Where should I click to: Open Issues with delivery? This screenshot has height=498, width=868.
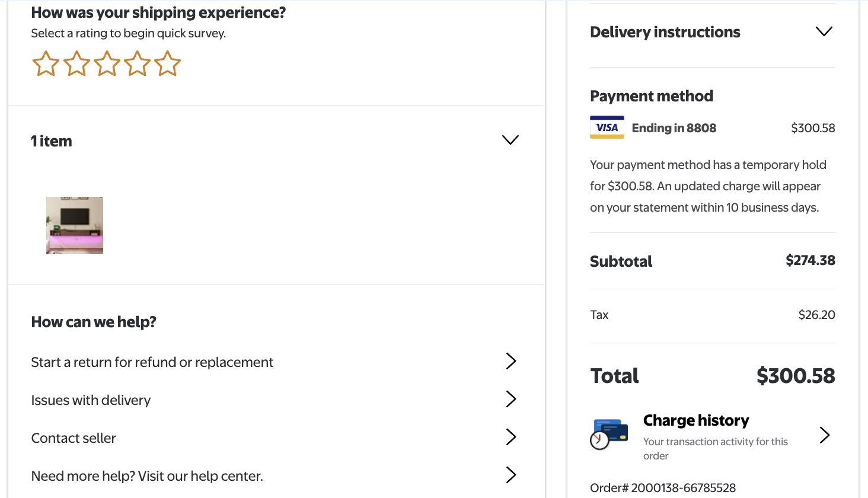(91, 400)
